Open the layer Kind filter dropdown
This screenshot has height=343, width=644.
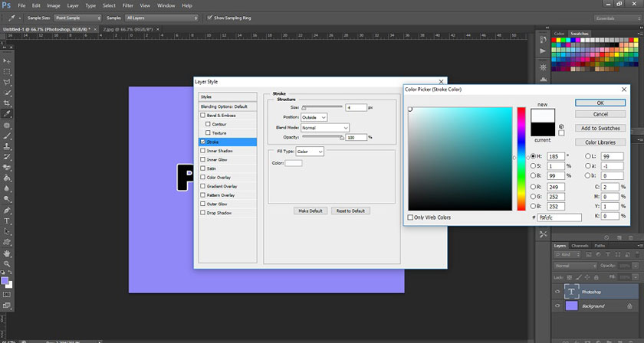(567, 255)
